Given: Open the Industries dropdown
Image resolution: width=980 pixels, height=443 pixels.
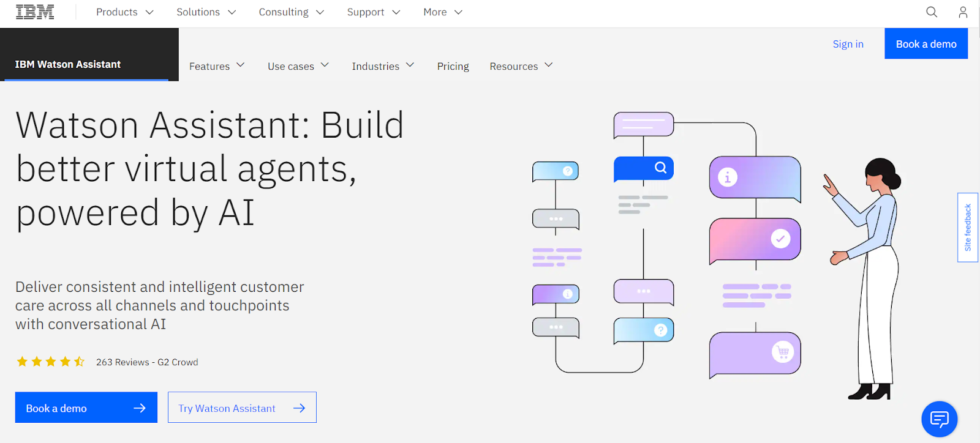Looking at the screenshot, I should click(x=383, y=66).
